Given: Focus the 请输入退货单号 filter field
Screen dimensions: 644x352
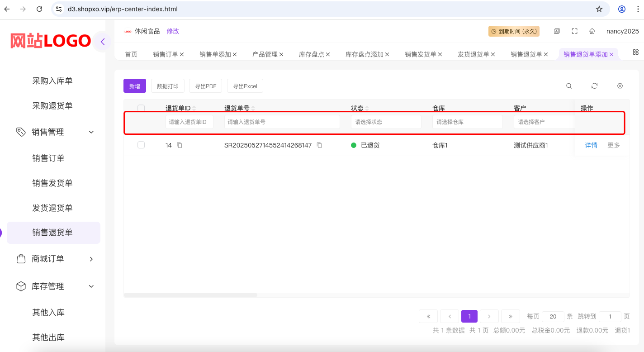Looking at the screenshot, I should (x=282, y=122).
